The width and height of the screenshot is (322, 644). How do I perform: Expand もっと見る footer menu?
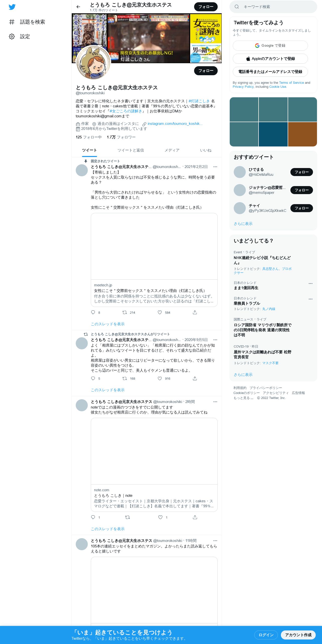tap(243, 398)
